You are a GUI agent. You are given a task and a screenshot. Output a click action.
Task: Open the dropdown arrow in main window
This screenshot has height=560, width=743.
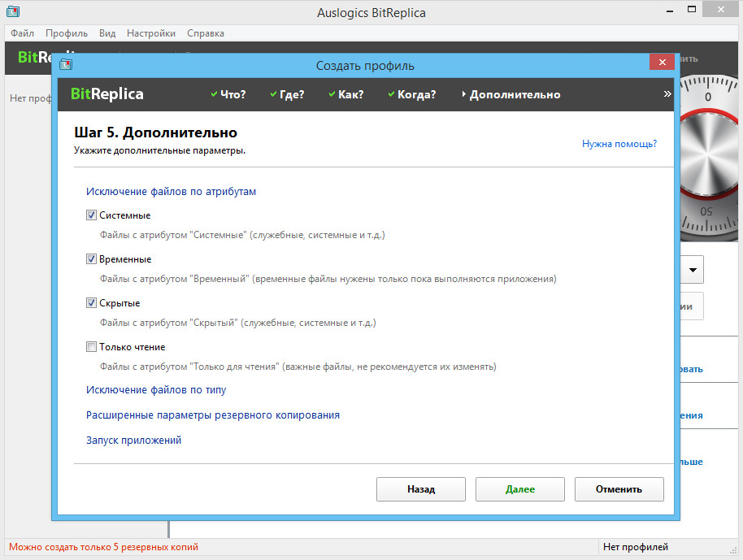(x=693, y=270)
